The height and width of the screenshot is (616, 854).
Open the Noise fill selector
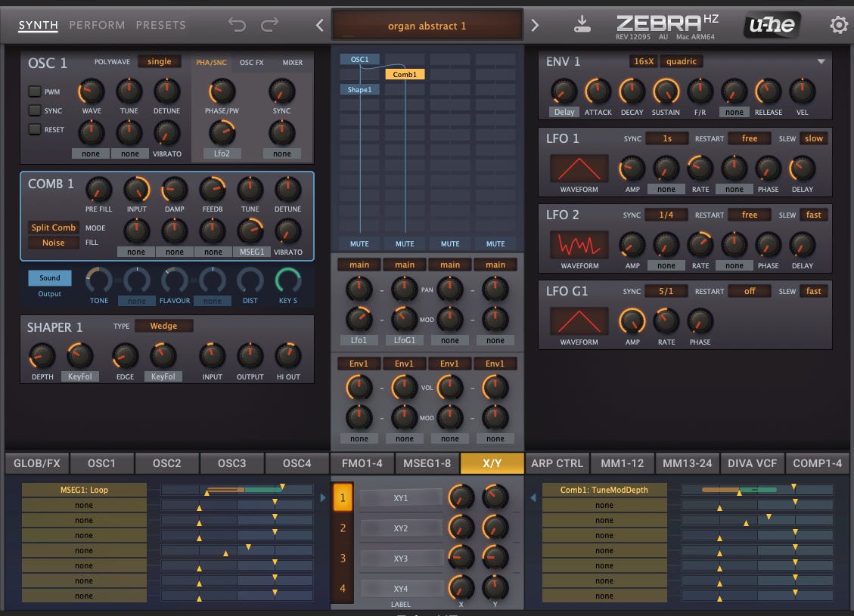pyautogui.click(x=54, y=243)
